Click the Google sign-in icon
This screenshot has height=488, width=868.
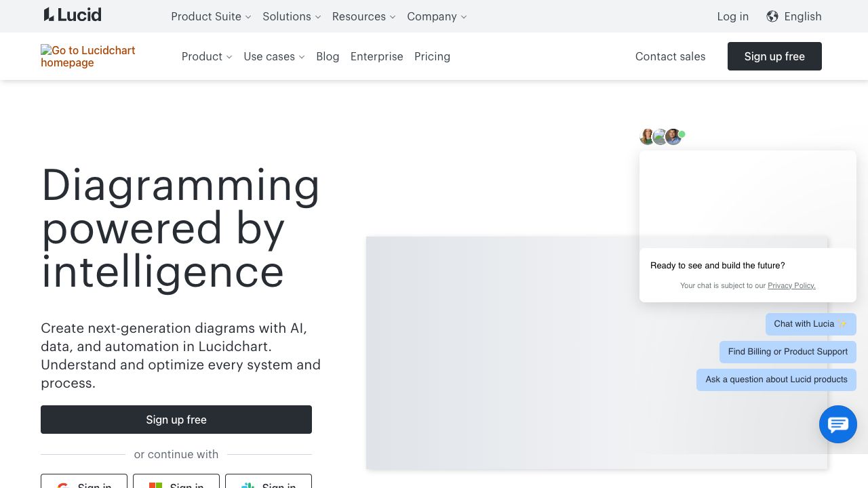63,485
